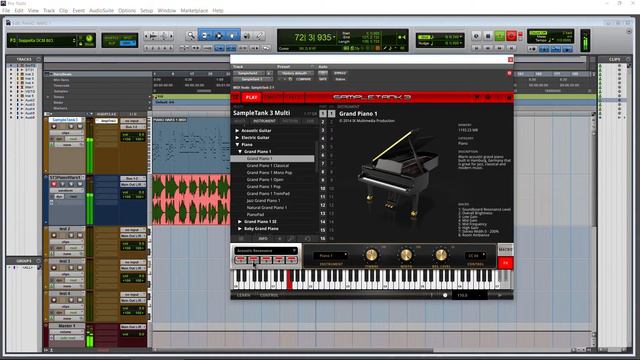Collapse the Grand Piano 1 folder
The width and height of the screenshot is (640, 360).
click(240, 151)
